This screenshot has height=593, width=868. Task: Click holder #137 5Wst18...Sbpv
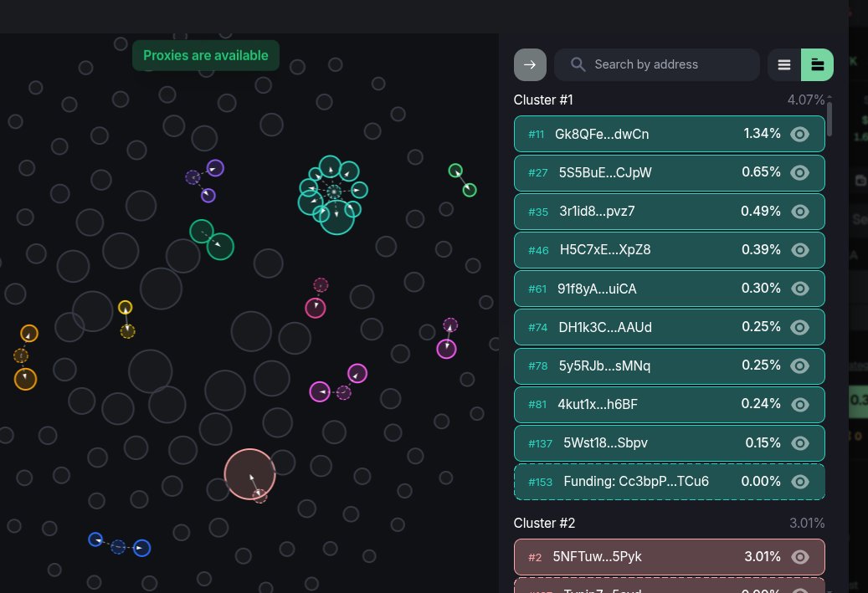670,443
